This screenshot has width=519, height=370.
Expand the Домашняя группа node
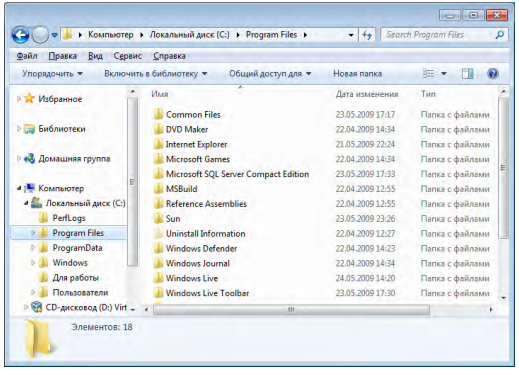click(19, 158)
